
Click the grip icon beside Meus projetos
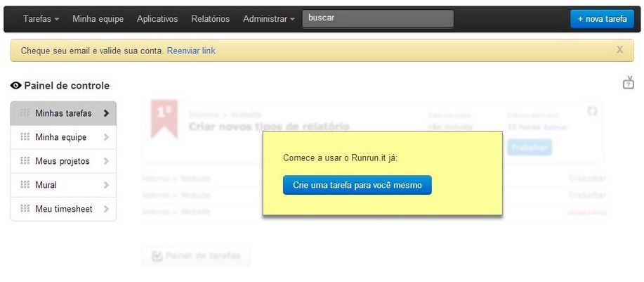pyautogui.click(x=25, y=161)
